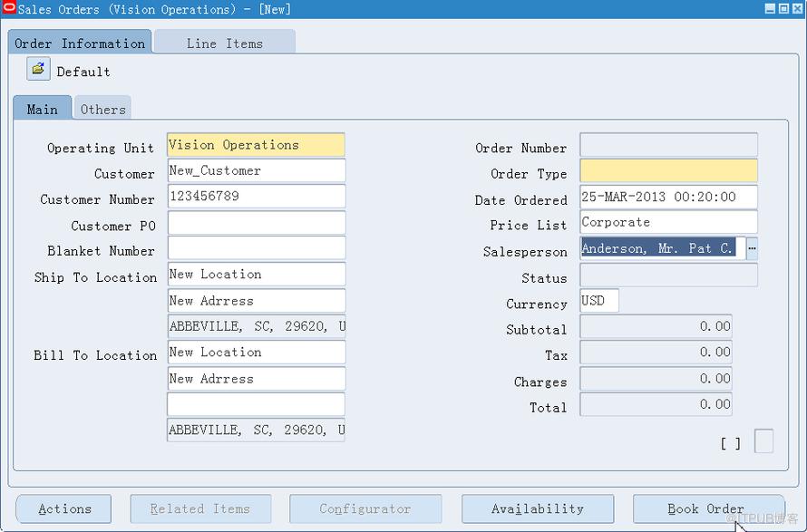The image size is (807, 532).
Task: Click the Status field
Action: pos(668,275)
